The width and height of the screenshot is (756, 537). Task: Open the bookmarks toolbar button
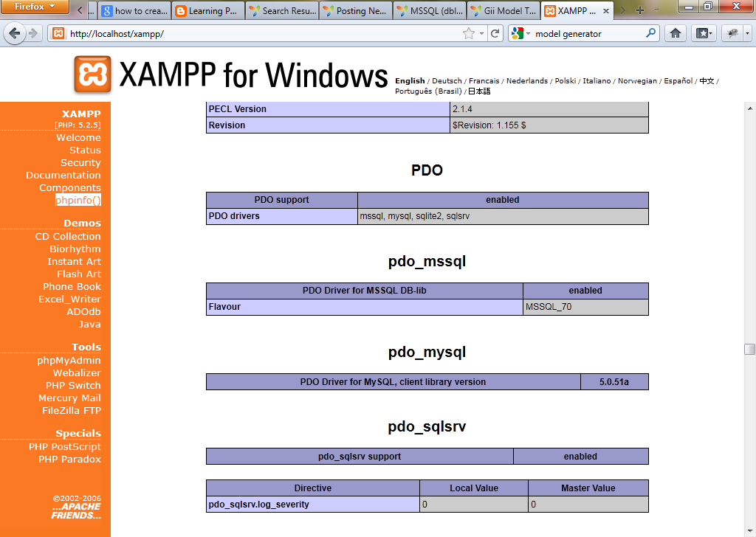click(704, 33)
